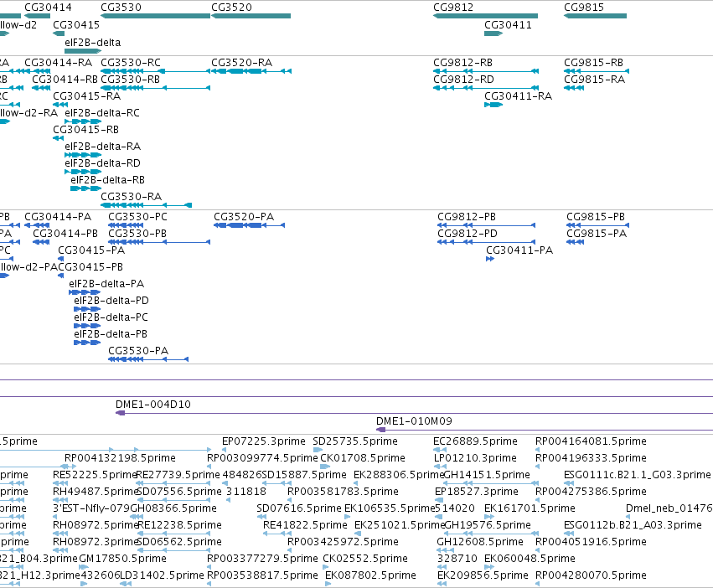
Task: Select transcript CG30415-RB
Action: (x=86, y=130)
